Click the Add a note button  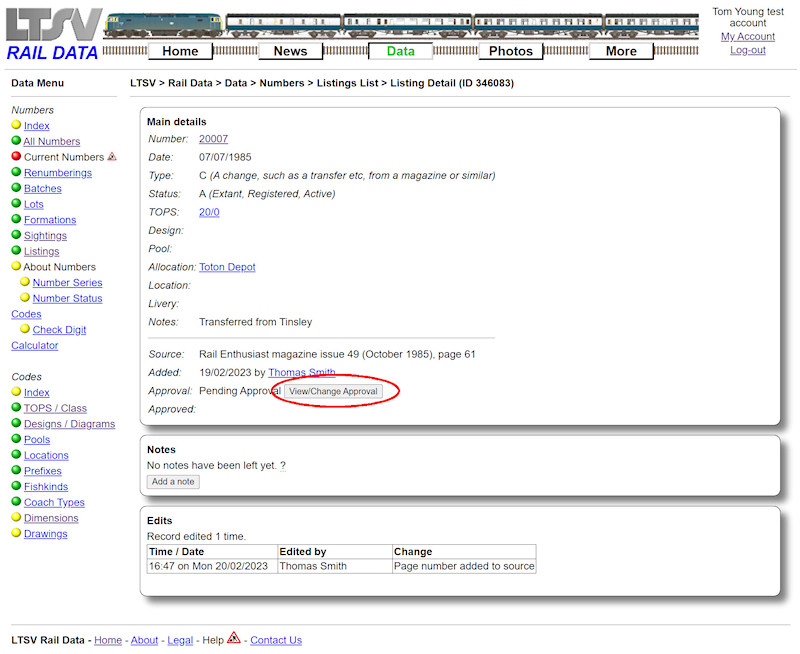tap(172, 481)
